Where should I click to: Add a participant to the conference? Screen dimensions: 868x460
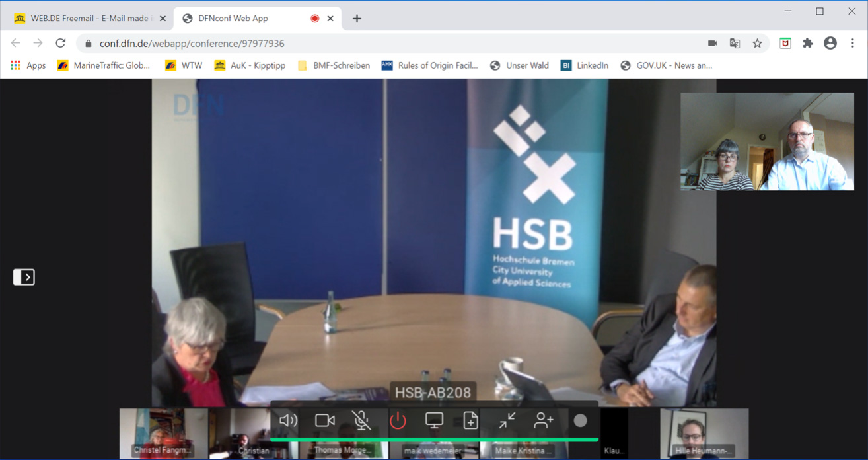click(x=543, y=420)
